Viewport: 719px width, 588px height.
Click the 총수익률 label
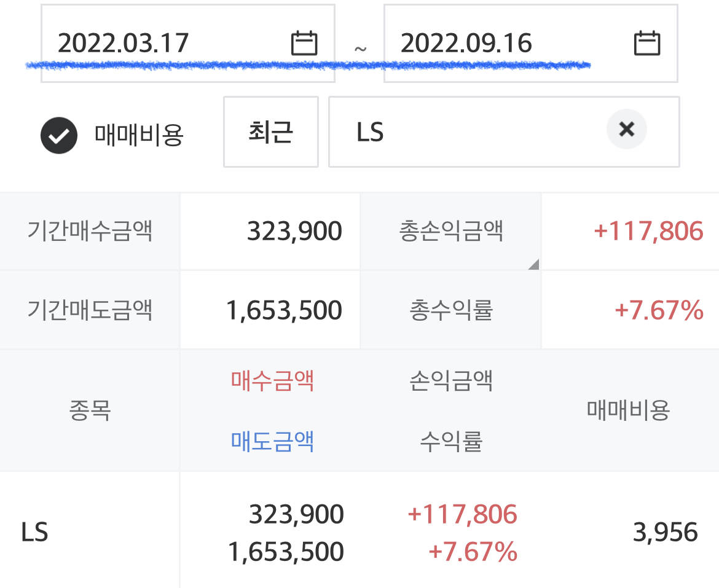point(450,310)
